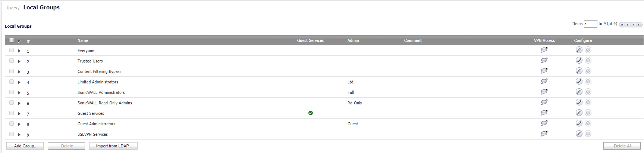This screenshot has height=153, width=644.
Task: Click the Users breadcrumb link
Action: (12, 8)
